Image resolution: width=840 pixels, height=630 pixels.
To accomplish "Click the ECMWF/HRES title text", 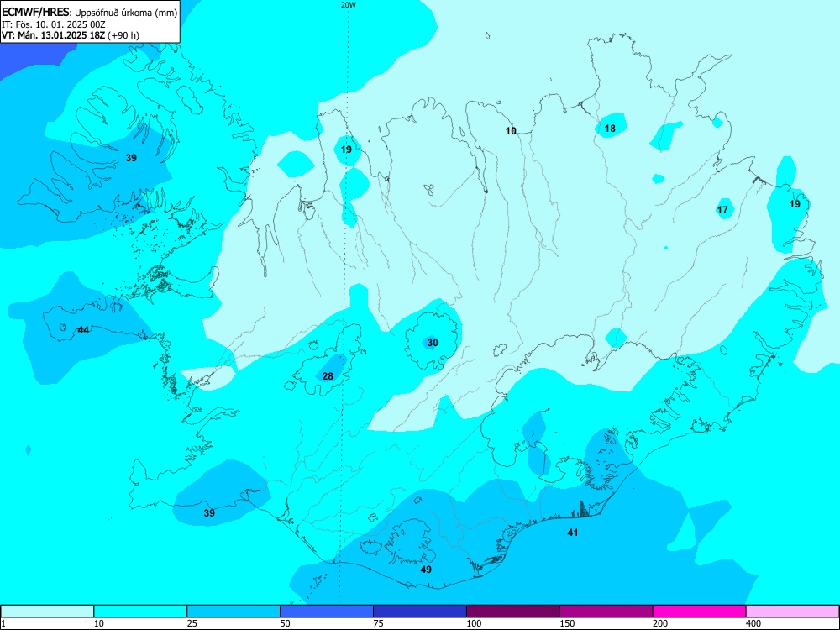I will pos(35,13).
